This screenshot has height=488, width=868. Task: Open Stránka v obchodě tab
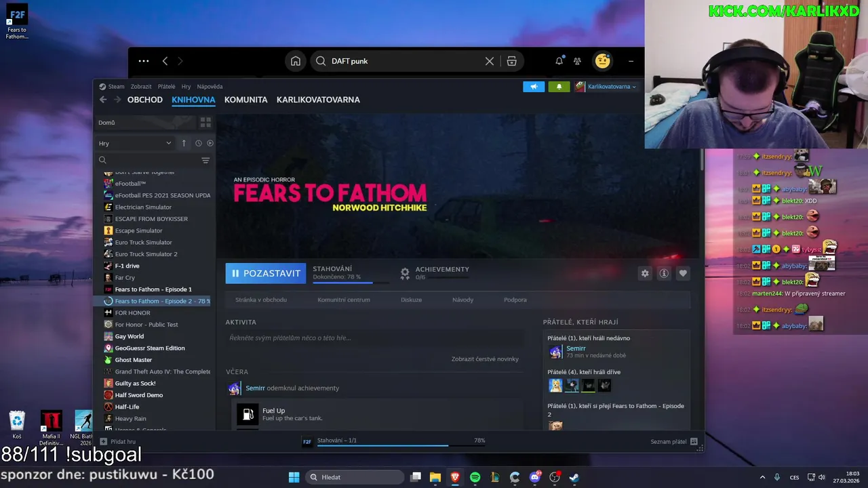tap(261, 300)
